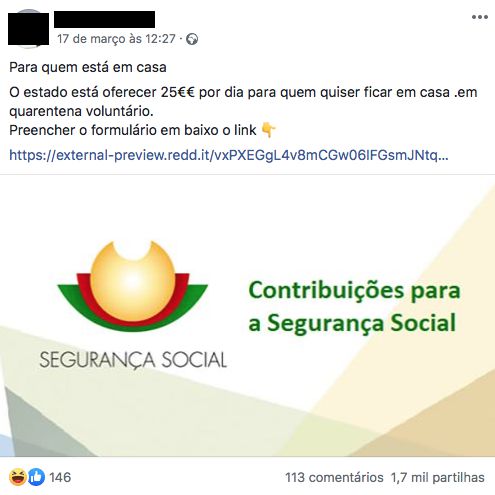Click the pointing-down hand emoji
495x495 pixels.
point(268,130)
